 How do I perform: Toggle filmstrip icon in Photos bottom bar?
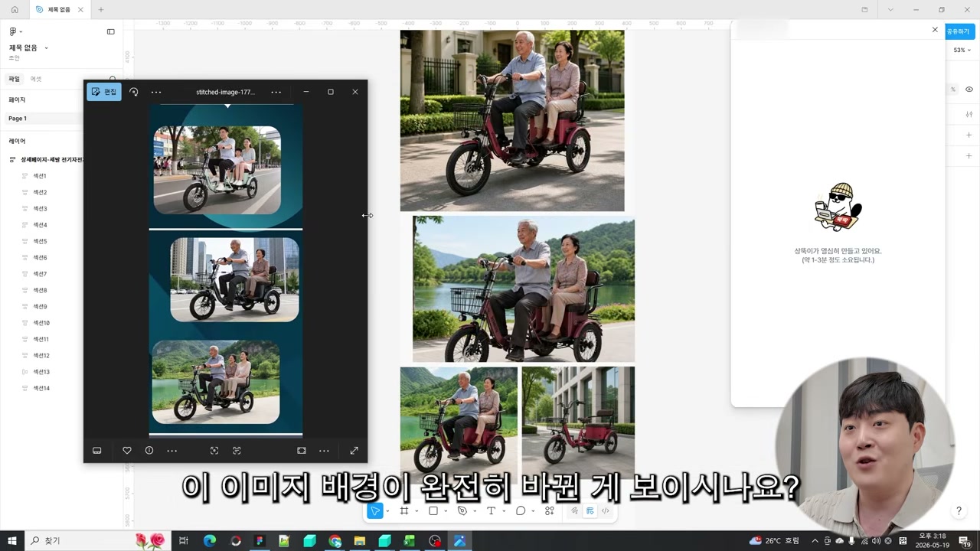[x=97, y=451]
